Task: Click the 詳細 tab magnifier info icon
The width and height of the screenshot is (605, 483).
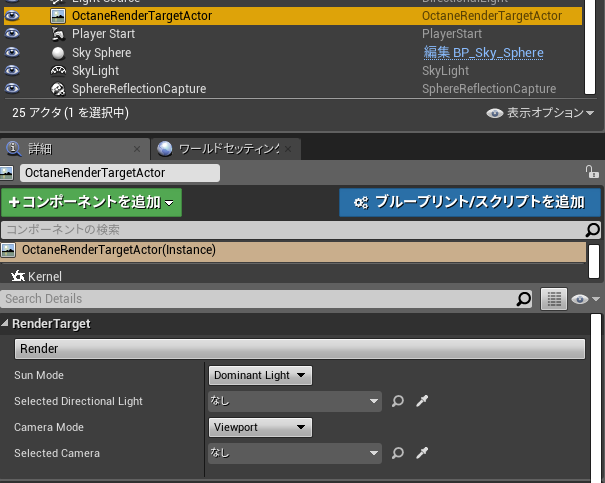Action: [14, 149]
